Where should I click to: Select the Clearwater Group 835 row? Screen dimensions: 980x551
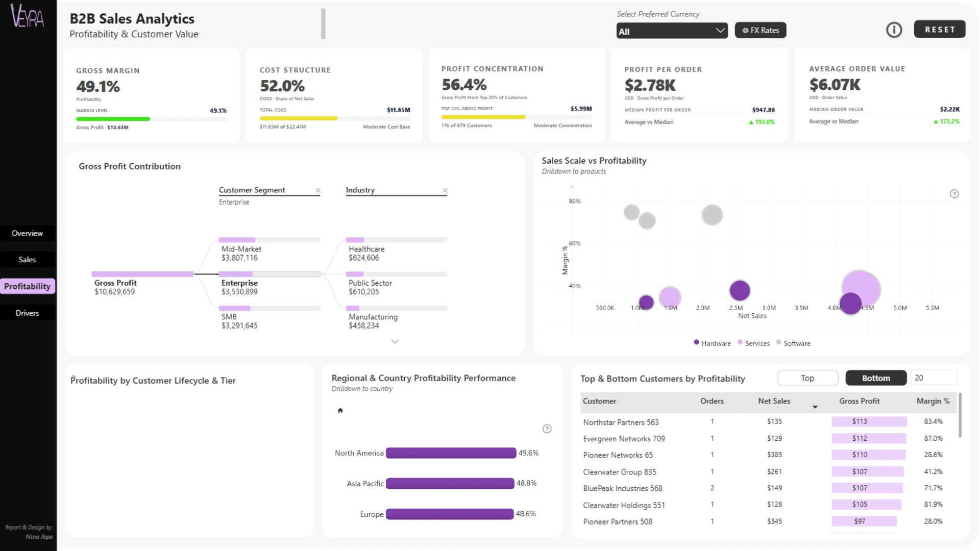768,472
